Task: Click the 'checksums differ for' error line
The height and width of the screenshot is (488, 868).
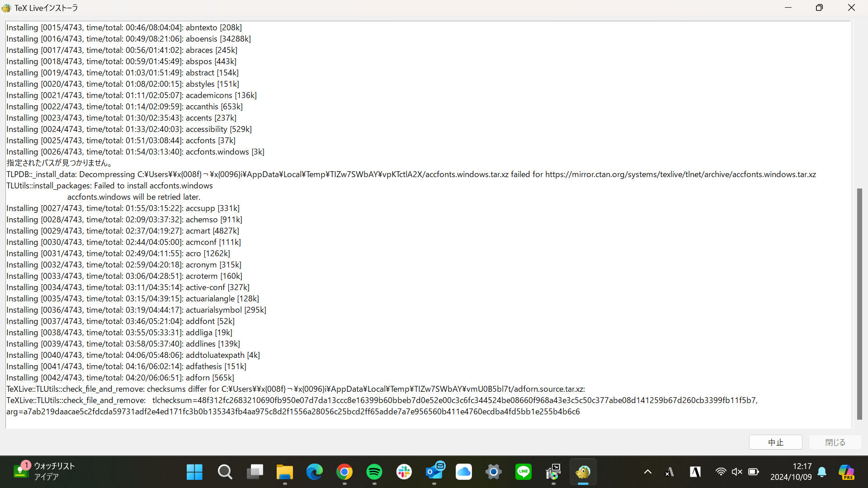Action: tap(296, 389)
